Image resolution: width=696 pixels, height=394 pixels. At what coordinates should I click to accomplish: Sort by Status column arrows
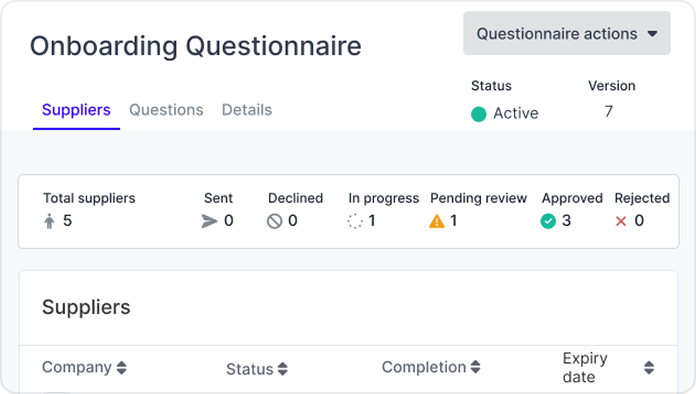[x=283, y=369]
